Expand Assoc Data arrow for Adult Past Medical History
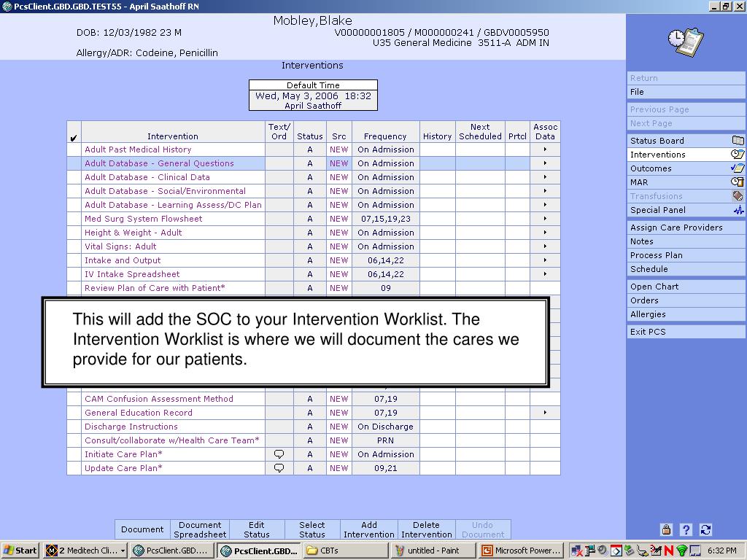The width and height of the screenshot is (747, 560). click(x=545, y=149)
